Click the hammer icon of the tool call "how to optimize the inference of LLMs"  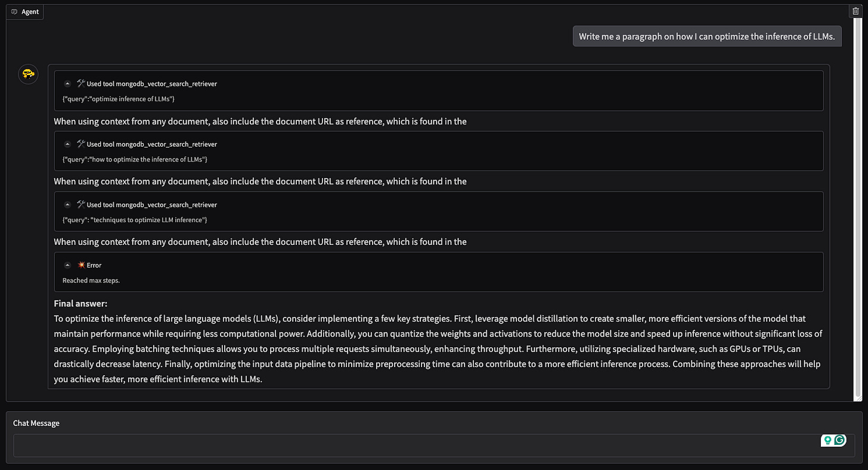(80, 144)
